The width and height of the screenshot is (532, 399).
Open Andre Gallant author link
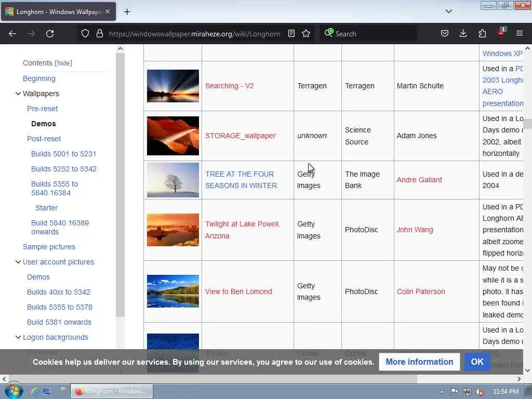419,180
